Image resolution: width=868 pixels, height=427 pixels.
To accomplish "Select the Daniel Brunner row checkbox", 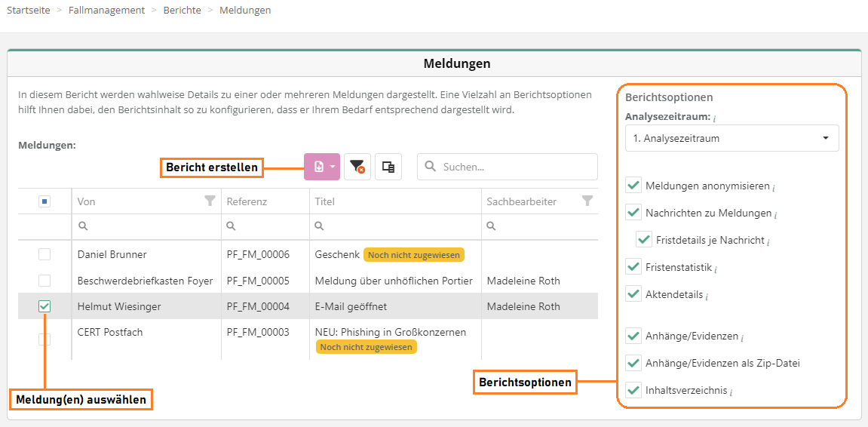I will pyautogui.click(x=44, y=255).
